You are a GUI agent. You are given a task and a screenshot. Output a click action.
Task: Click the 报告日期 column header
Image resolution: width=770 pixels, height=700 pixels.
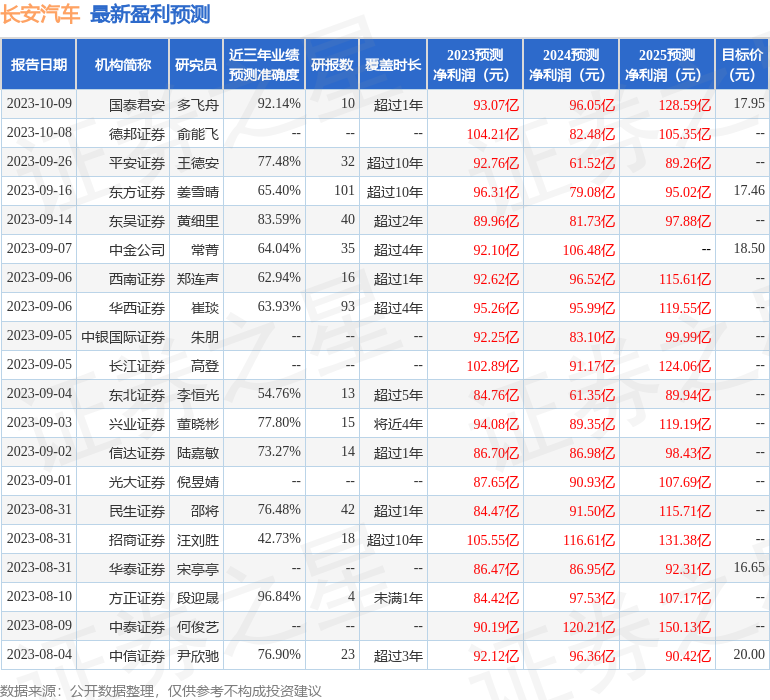pyautogui.click(x=38, y=64)
